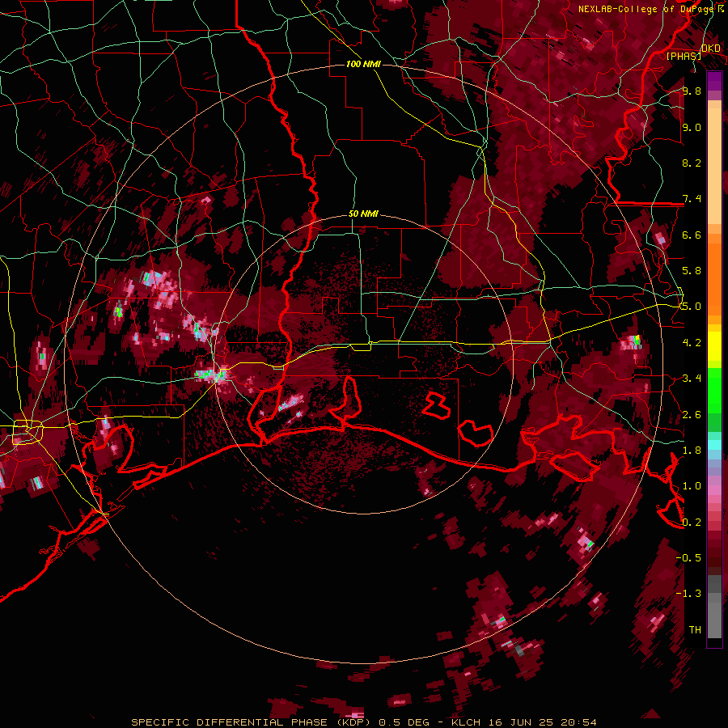The image size is (728, 728).
Task: Click the 100 NMI range ring label
Action: (x=363, y=64)
